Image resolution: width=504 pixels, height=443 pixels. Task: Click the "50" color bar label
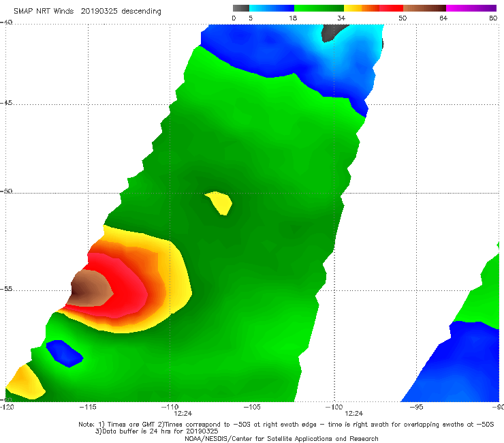[403, 18]
